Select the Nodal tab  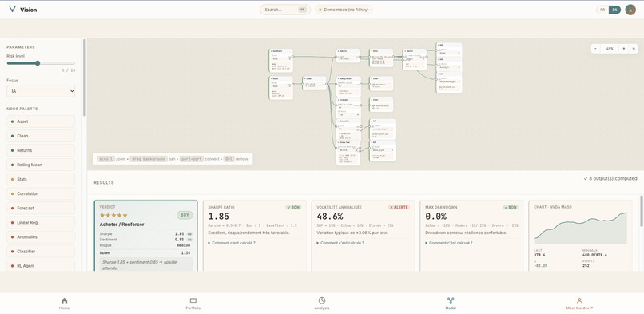(451, 304)
